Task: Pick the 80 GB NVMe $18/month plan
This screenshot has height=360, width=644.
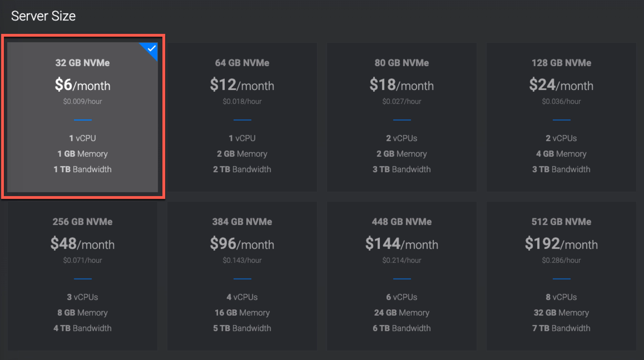Action: 402,117
